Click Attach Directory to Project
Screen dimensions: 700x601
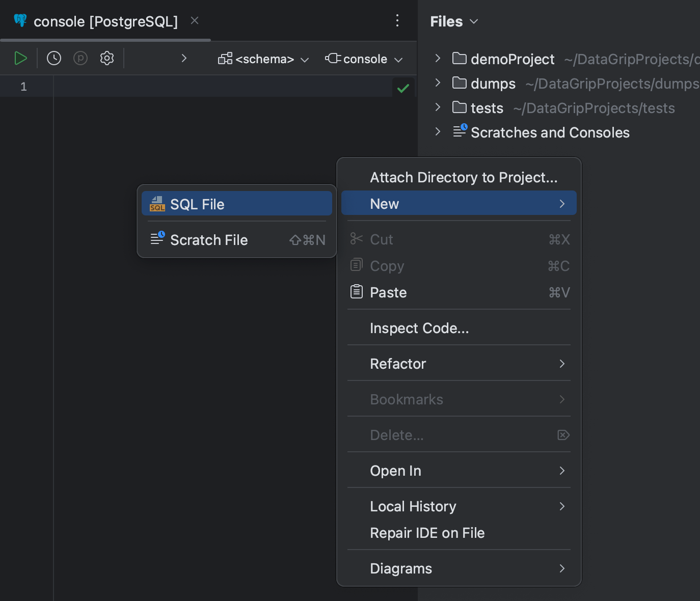[x=463, y=177]
